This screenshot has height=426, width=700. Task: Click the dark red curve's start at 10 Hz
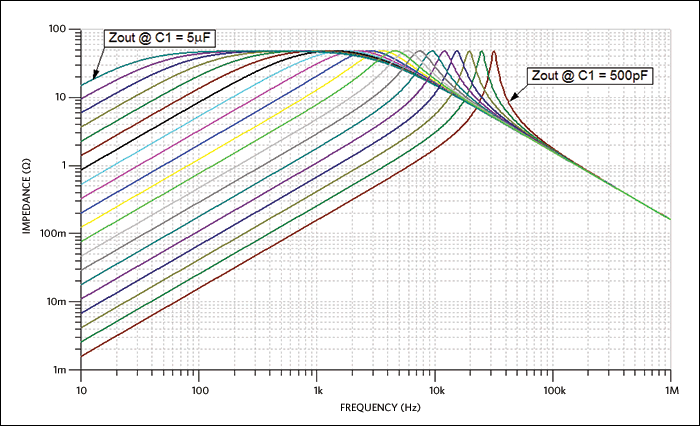click(82, 356)
